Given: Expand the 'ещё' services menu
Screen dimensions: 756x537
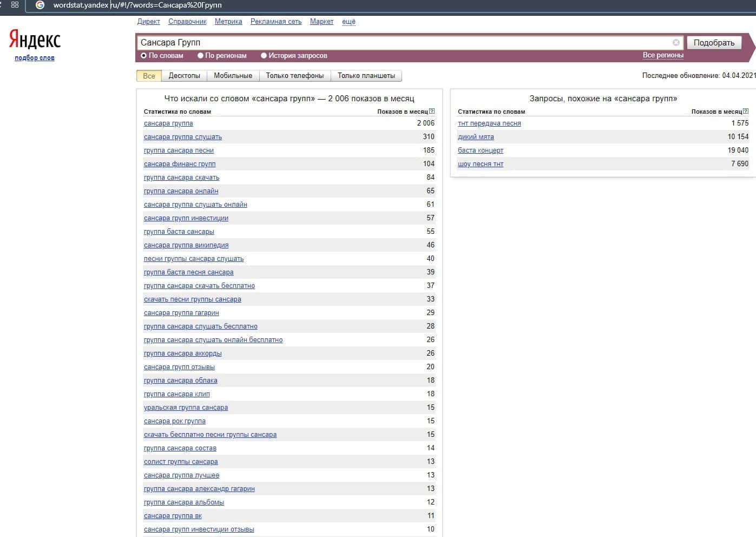Looking at the screenshot, I should coord(349,22).
